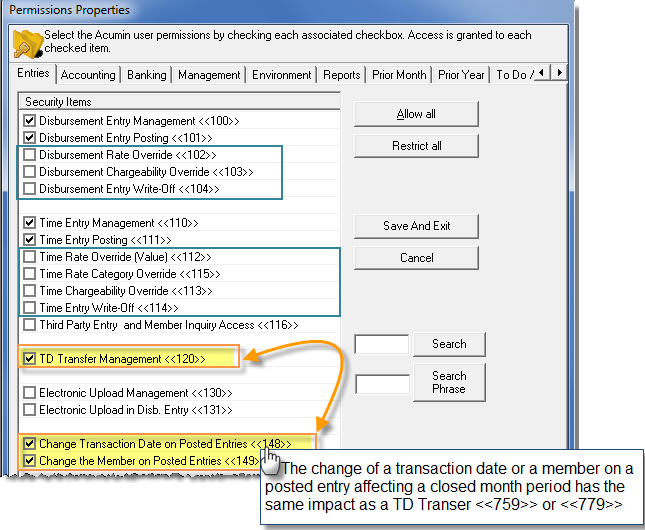Click Save And Exit
The width and height of the screenshot is (645, 530).
tap(416, 226)
